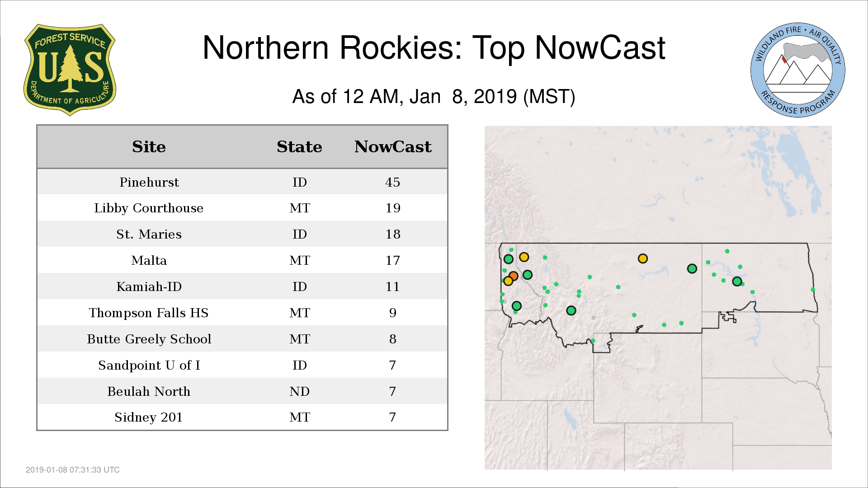Click the large green marker in North Dakota

click(737, 282)
